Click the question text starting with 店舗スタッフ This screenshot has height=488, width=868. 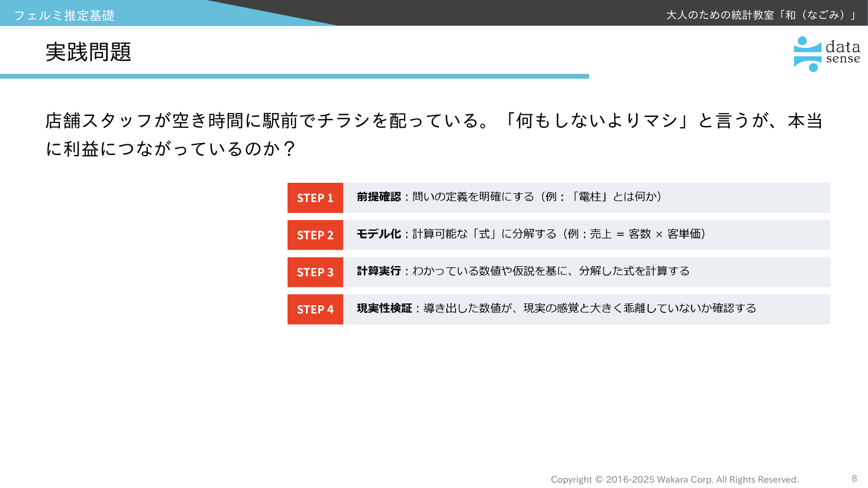[x=434, y=121]
